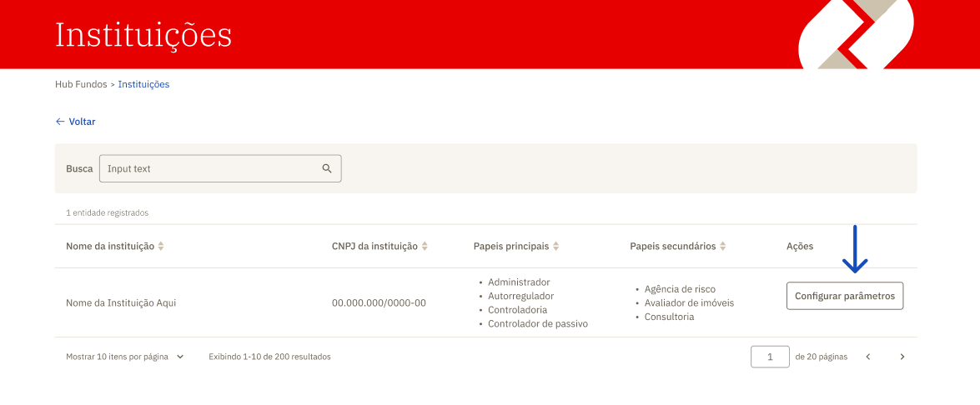Select the text Nome da Instituição Aqui
Viewport: 980px width, 405px height.
point(121,303)
